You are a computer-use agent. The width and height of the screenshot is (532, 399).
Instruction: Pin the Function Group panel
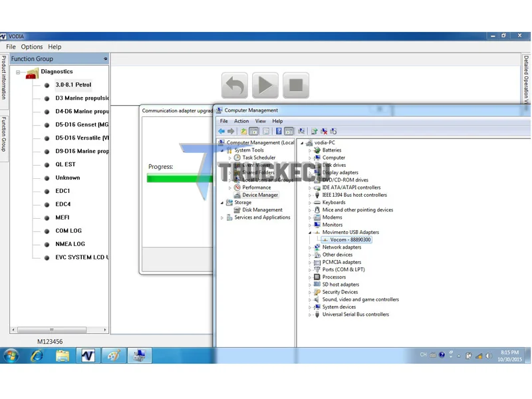(x=106, y=59)
